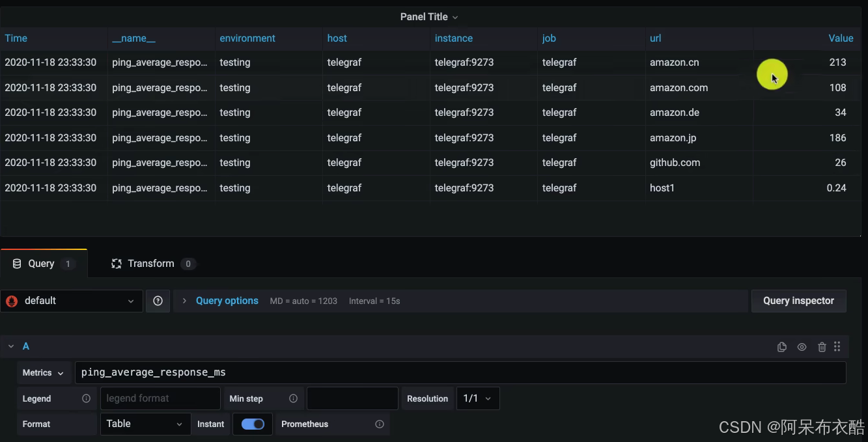Click inside the legend format field
Image resolution: width=868 pixels, height=442 pixels.
pyautogui.click(x=160, y=398)
